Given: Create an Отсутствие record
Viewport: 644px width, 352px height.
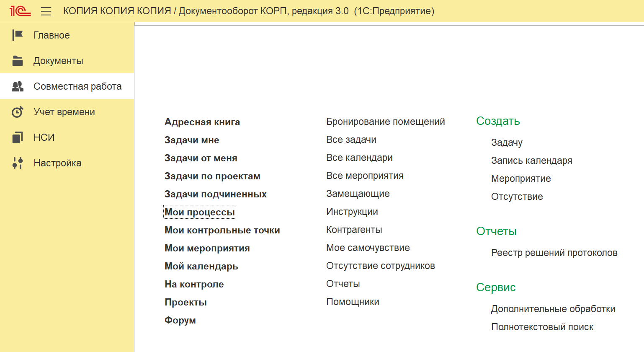Looking at the screenshot, I should pos(517,197).
